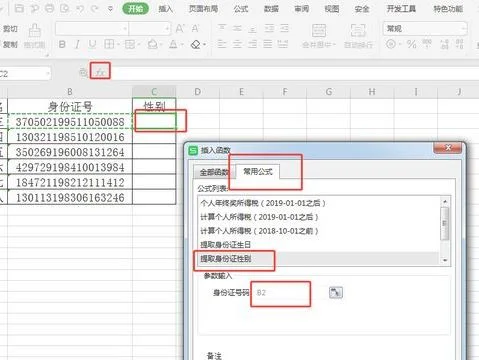Viewport: 479px width, 360px height.
Task: Click the formula list scrollbar down arrow
Action: click(445, 260)
